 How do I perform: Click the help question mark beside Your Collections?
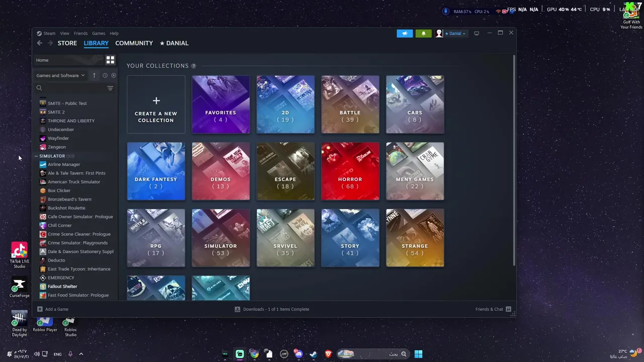(x=194, y=66)
